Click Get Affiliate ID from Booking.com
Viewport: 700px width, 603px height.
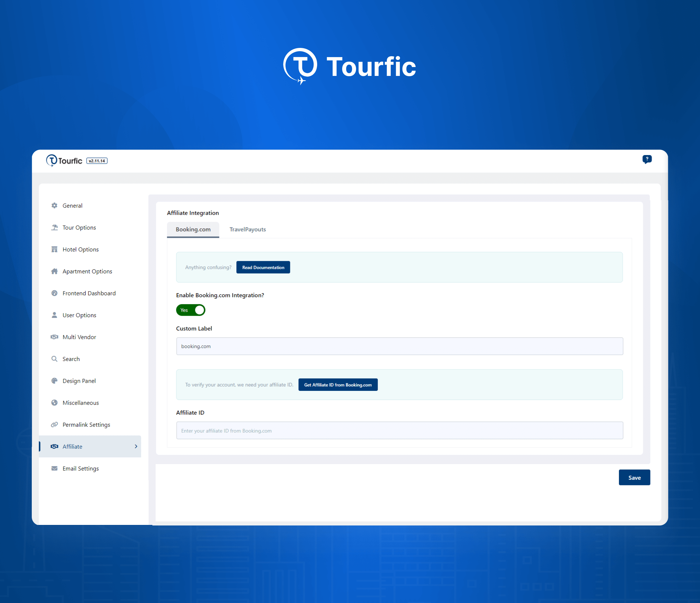coord(338,384)
